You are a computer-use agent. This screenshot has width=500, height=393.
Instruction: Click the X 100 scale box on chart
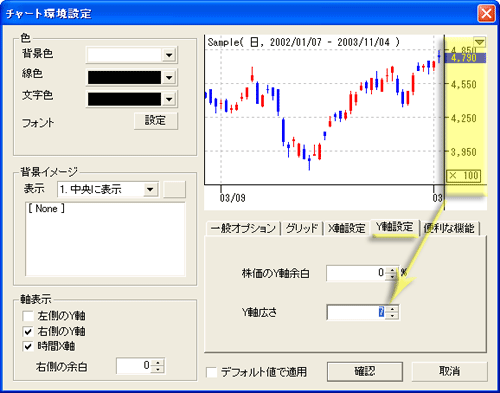coord(463,176)
